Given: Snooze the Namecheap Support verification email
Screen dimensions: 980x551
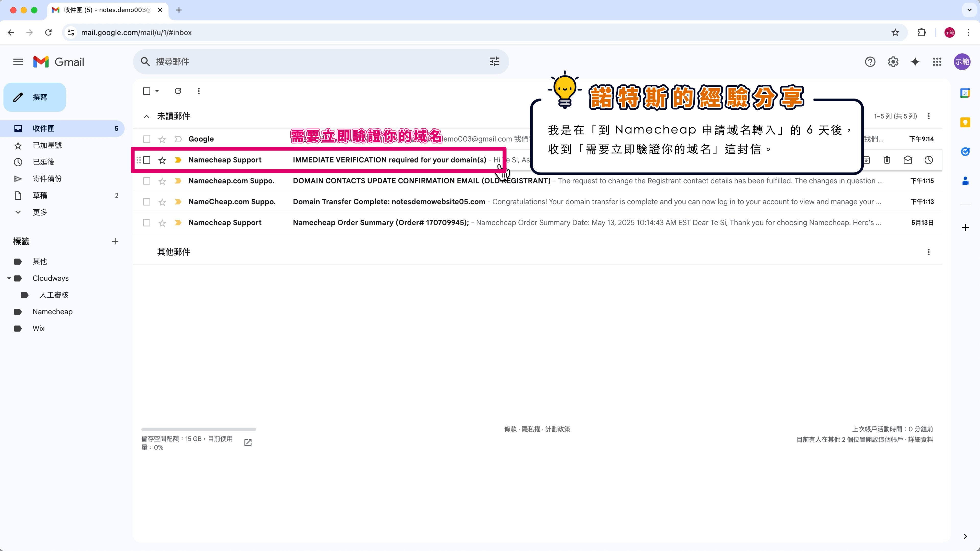Looking at the screenshot, I should (929, 160).
